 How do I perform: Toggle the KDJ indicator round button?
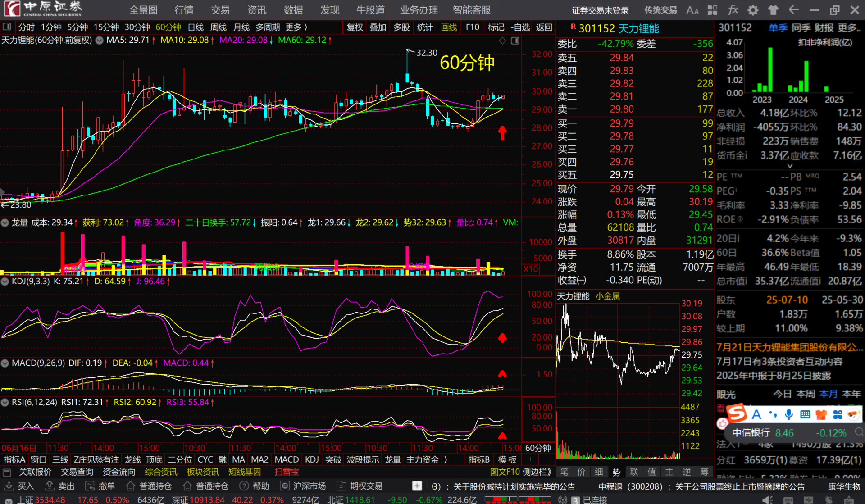coord(5,282)
